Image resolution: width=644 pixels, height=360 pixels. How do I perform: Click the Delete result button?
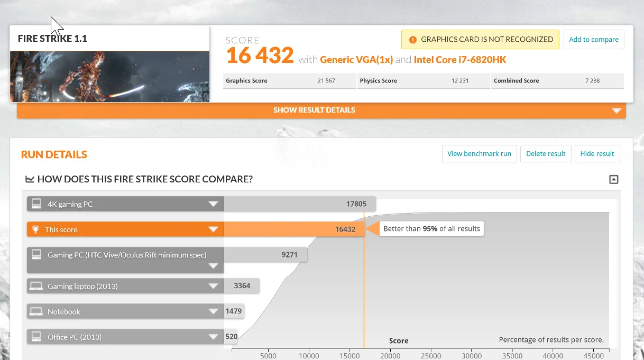(x=546, y=154)
